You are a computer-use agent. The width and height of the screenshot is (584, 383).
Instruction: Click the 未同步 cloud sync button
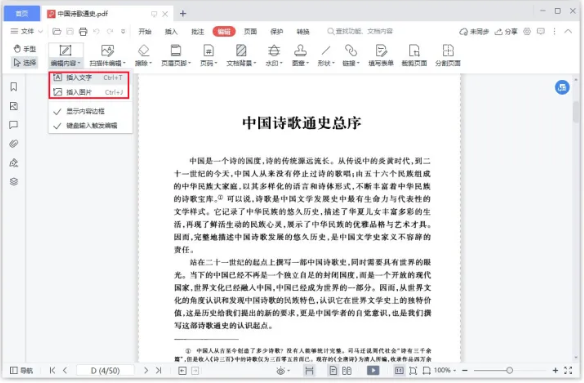pyautogui.click(x=474, y=32)
